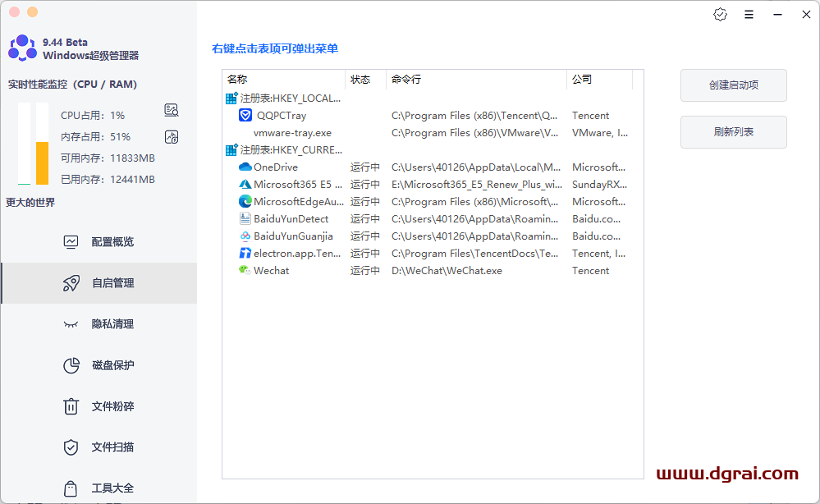Click the 创建启动项 button
Screen dimensions: 820x504
click(x=733, y=85)
